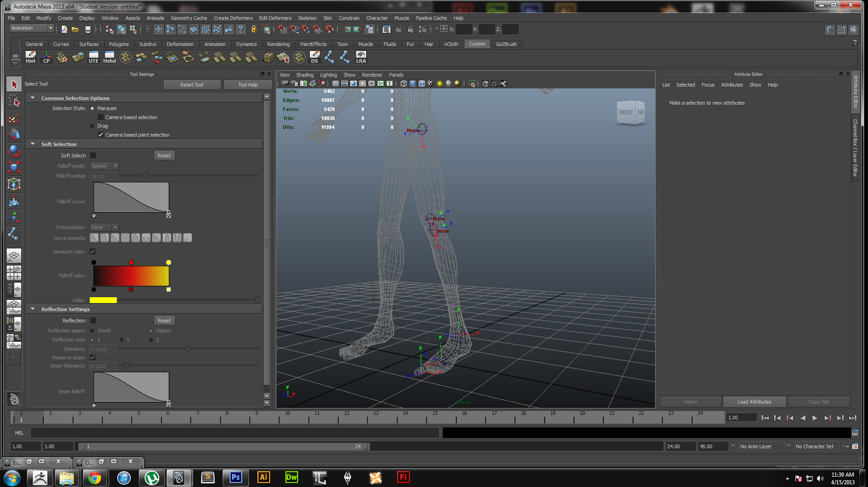The image size is (868, 487).
Task: Toggle Camera based paint selection checkbox
Action: tap(101, 135)
